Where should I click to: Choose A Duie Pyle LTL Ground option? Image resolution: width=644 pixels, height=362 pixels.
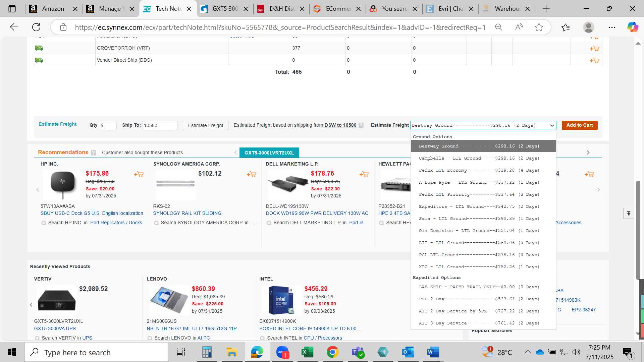point(483,182)
